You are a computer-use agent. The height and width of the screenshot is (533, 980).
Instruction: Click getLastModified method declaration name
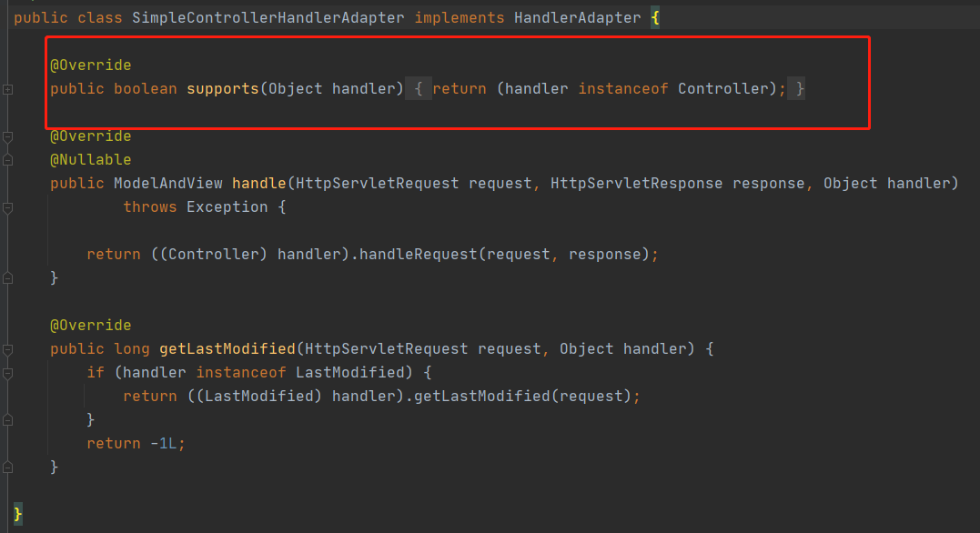(227, 348)
